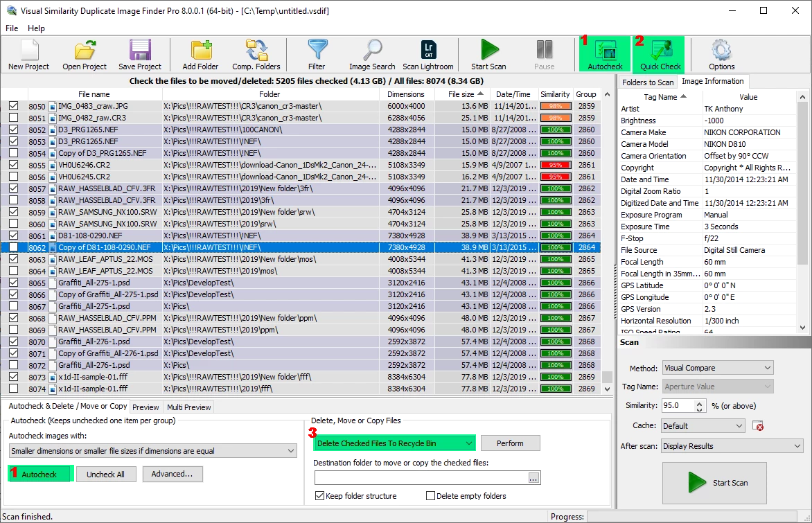812x523 pixels.
Task: Click Add Folder in the toolbar
Action: tap(200, 54)
